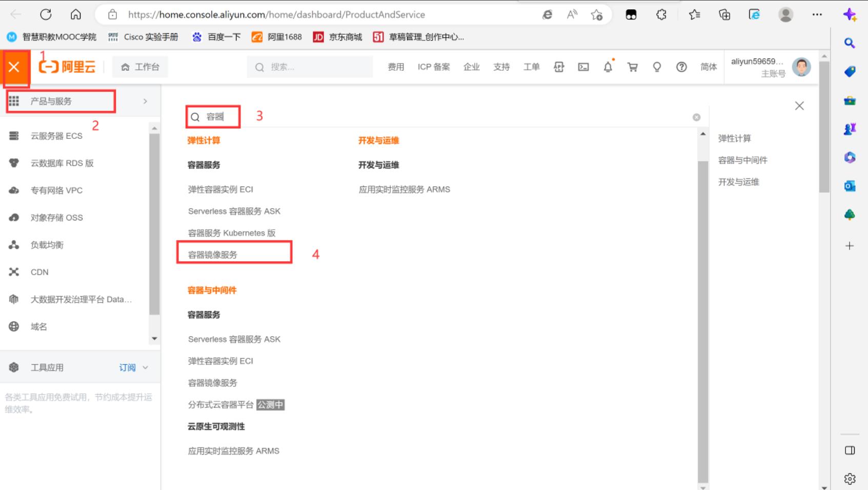Viewport: 868px width, 490px height.
Task: Switch language via 简体
Action: [x=709, y=67]
